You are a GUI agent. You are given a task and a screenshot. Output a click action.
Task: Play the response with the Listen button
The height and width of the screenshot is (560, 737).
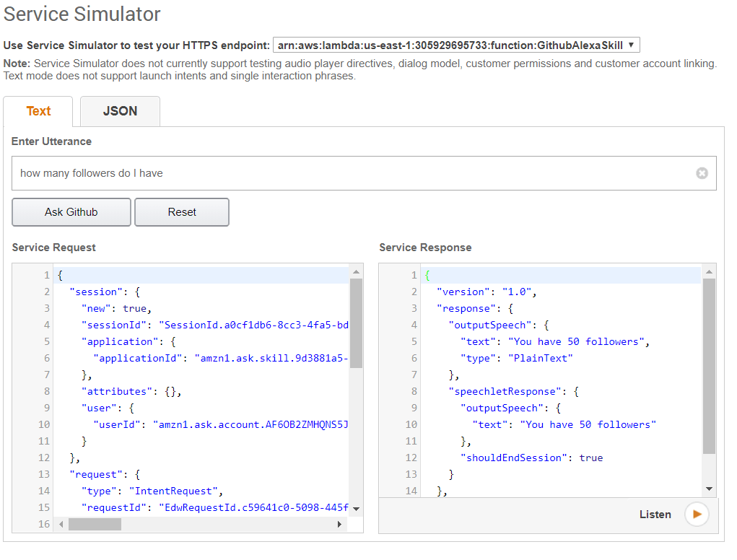pyautogui.click(x=697, y=515)
